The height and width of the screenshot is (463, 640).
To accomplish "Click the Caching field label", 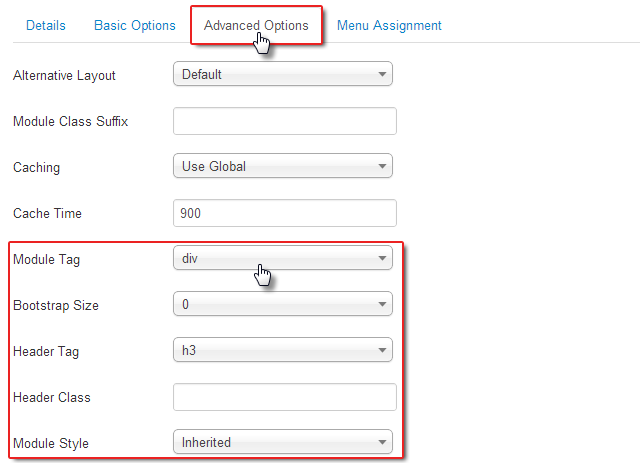I will click(36, 168).
